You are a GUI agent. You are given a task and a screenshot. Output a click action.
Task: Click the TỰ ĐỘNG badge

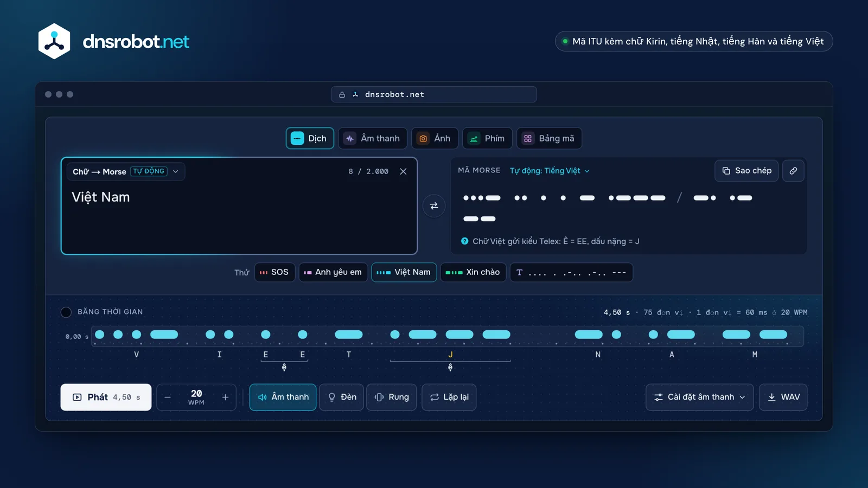pyautogui.click(x=149, y=171)
